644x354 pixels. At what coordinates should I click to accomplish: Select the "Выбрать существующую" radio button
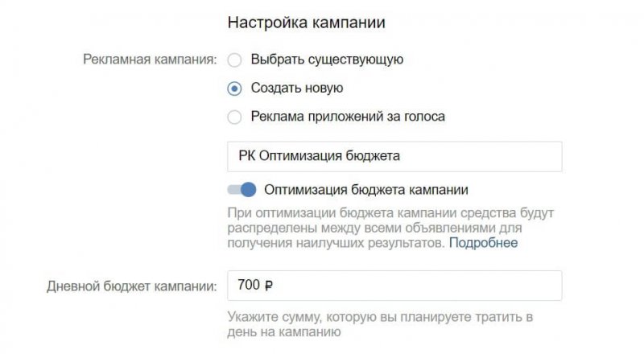[235, 60]
